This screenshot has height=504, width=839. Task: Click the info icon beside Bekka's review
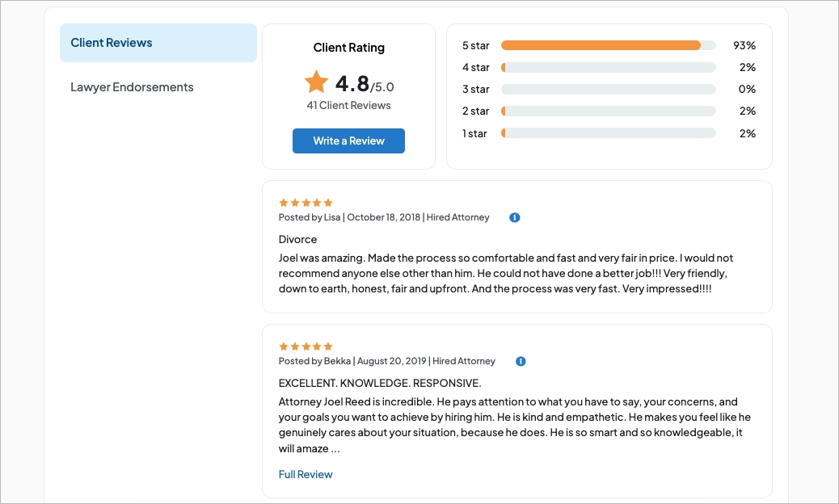tap(521, 361)
